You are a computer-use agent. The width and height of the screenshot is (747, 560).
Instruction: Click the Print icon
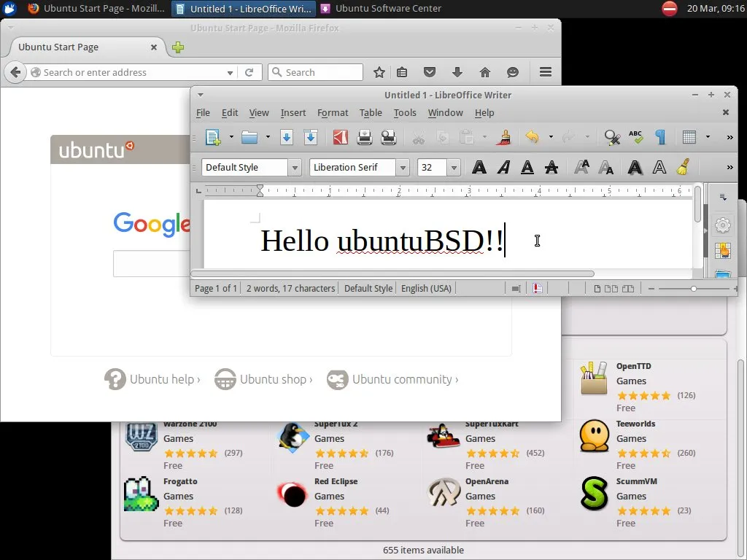(365, 137)
